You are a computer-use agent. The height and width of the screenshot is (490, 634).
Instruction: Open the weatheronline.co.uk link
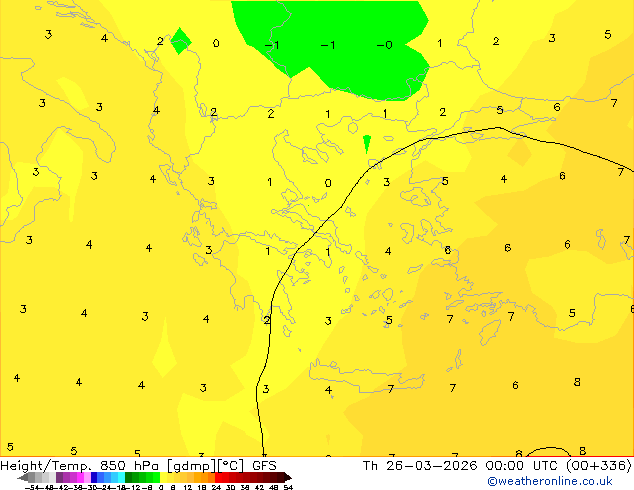550,481
